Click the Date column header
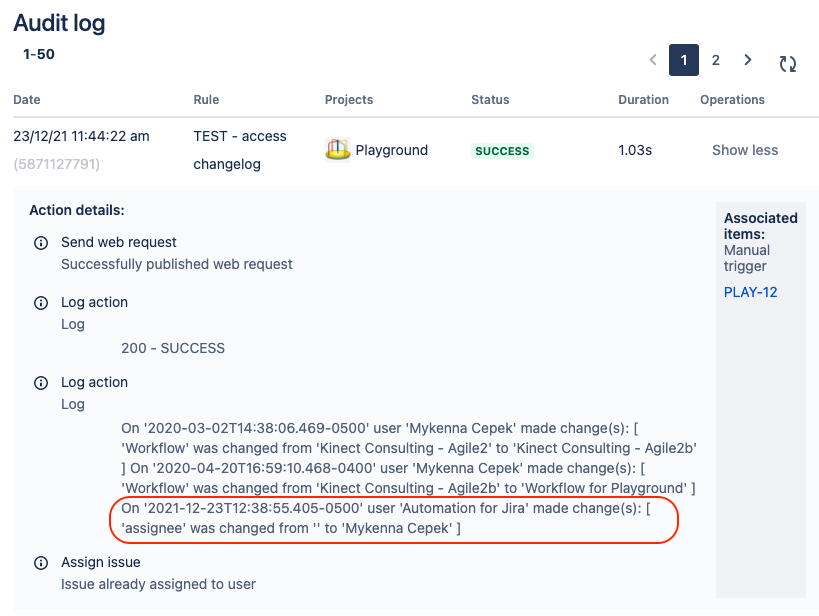The image size is (819, 616). [27, 100]
